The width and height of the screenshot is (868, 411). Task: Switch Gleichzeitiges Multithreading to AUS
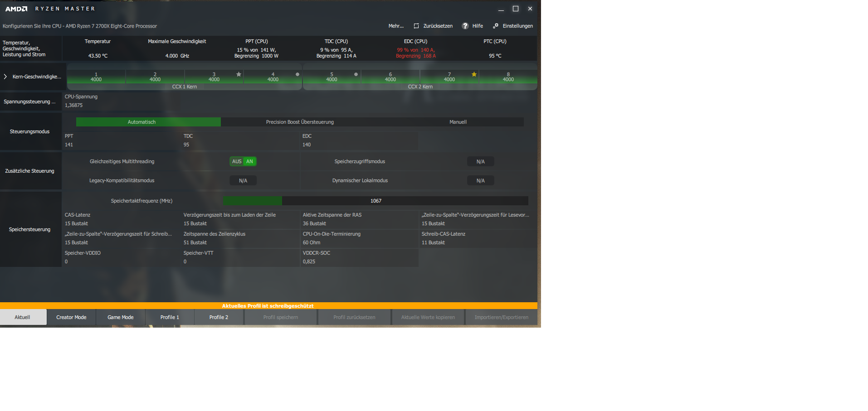(237, 161)
